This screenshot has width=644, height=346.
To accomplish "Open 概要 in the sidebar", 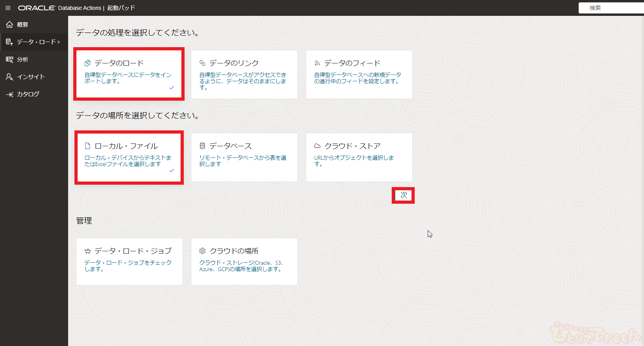I will tap(34, 25).
